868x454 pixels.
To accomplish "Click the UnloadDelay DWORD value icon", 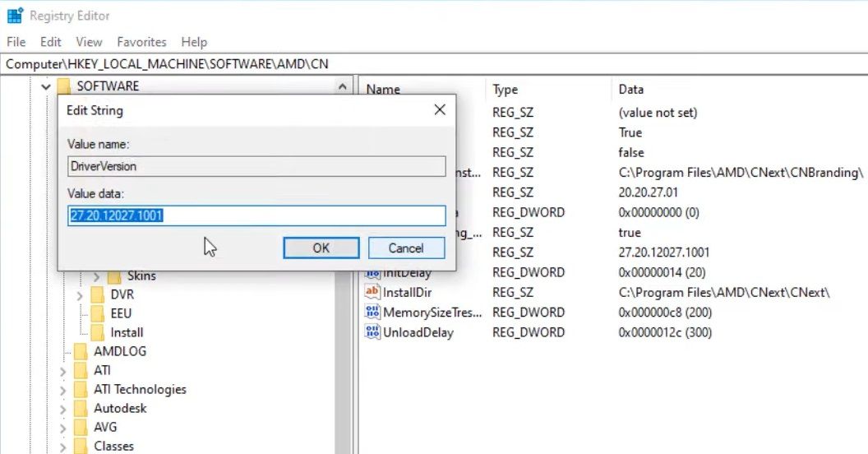I will click(x=372, y=332).
